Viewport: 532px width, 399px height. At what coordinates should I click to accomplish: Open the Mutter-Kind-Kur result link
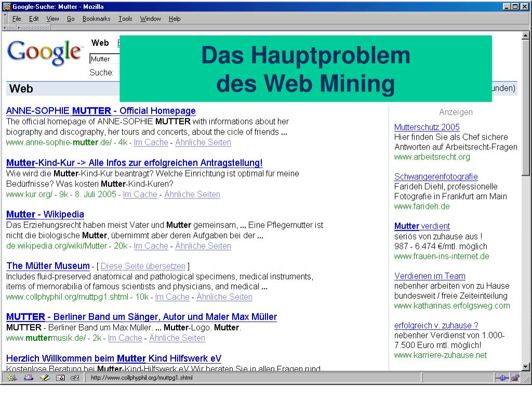135,163
